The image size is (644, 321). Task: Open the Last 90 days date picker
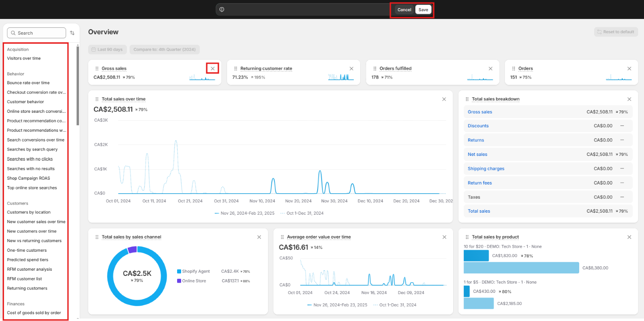(107, 50)
